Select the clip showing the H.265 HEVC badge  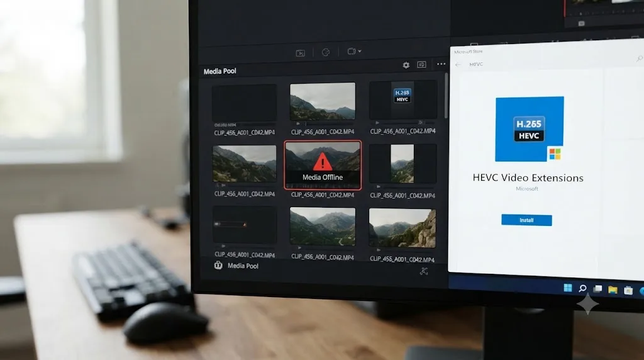(x=402, y=100)
